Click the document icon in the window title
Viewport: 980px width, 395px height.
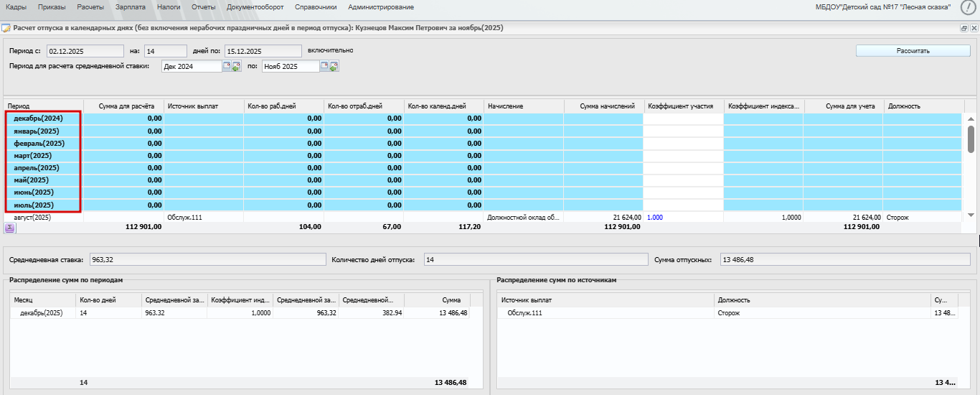coord(6,28)
